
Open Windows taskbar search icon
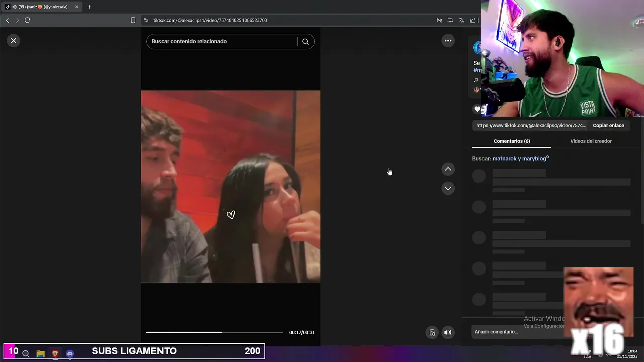pyautogui.click(x=26, y=354)
